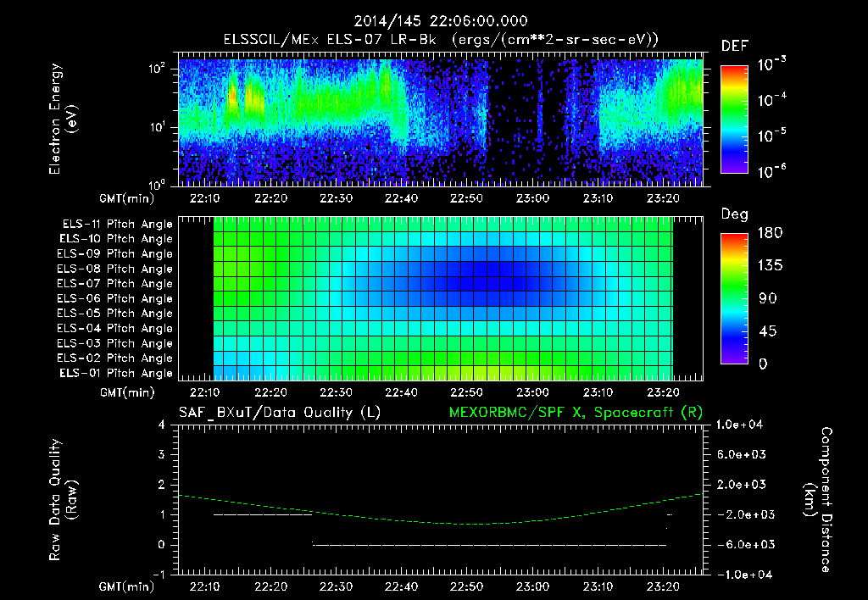Viewport: 868px width, 600px height.
Task: Click the 10^-5 value on DEF scale
Action: click(772, 135)
